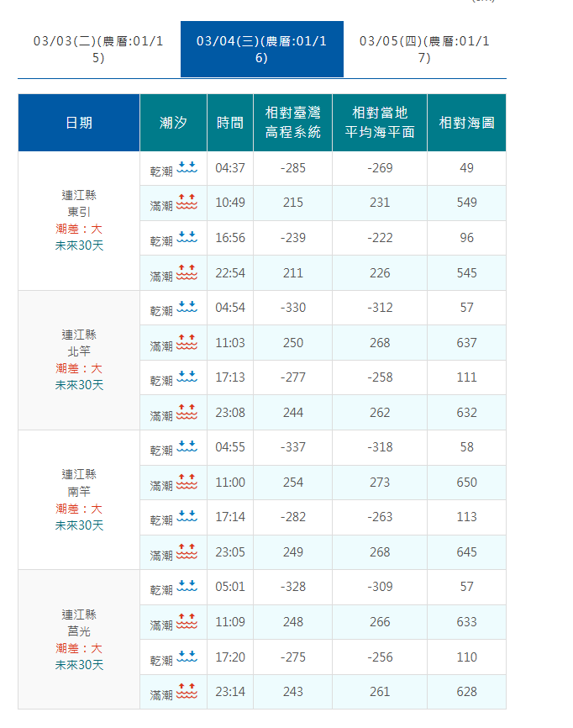Open 未來30天 forecast link for 北竿
Viewport: 573px width, 728px height.
point(79,385)
